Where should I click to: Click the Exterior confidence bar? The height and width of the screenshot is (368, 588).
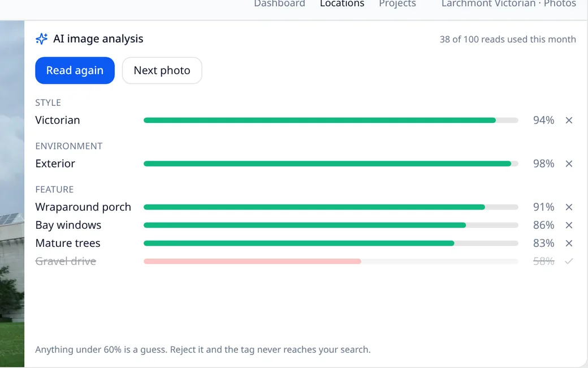click(x=331, y=164)
